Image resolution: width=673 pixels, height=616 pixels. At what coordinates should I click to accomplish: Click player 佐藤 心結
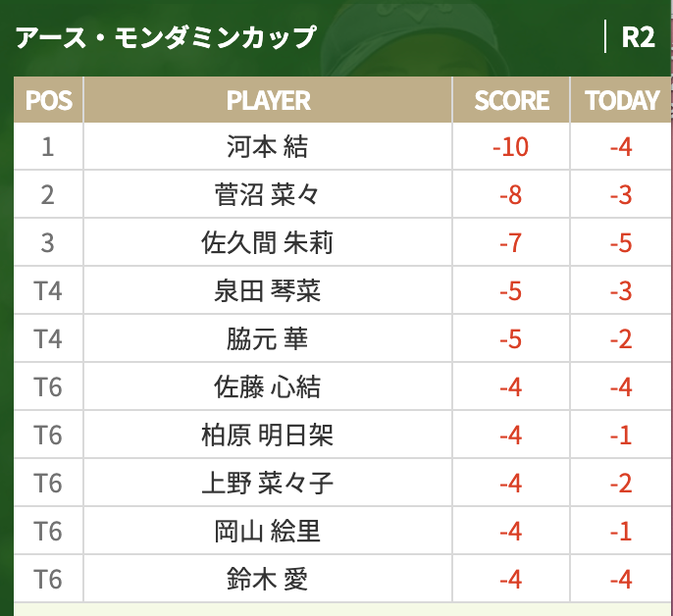pos(268,386)
